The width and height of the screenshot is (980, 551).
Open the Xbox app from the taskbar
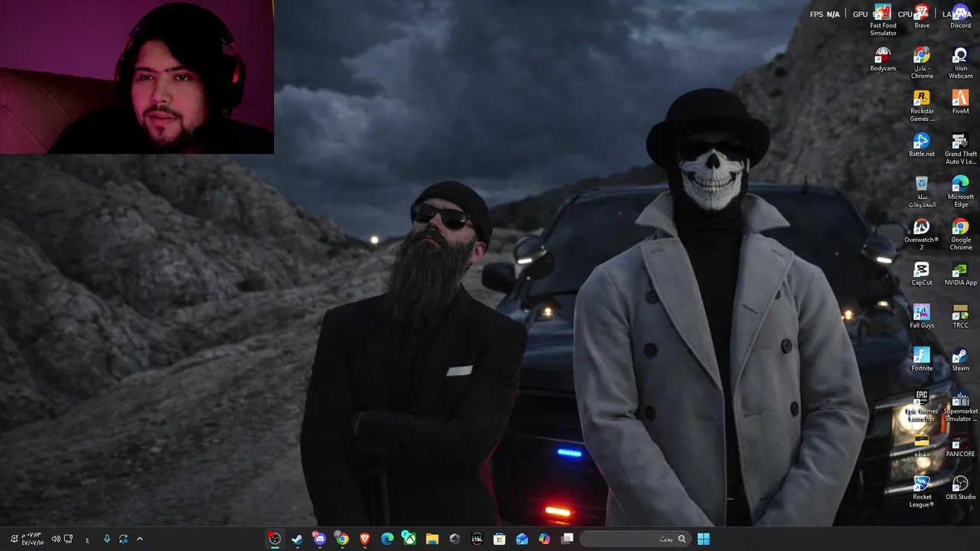click(410, 539)
